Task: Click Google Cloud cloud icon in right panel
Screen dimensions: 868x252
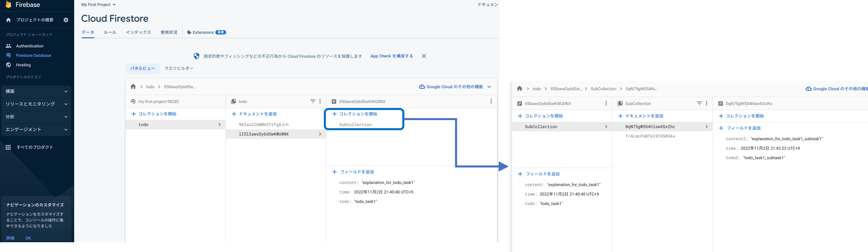Action: (x=808, y=89)
